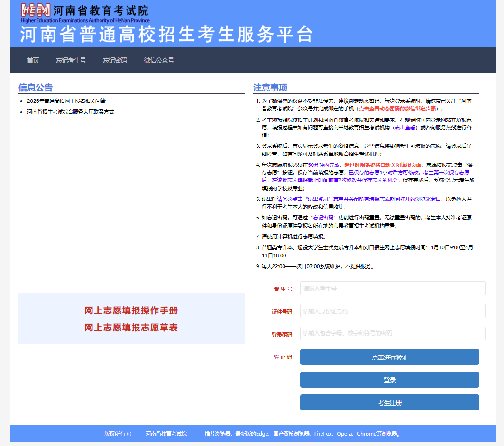Click the 河南省普通高校招生考生服务平台 banner title

point(166,35)
